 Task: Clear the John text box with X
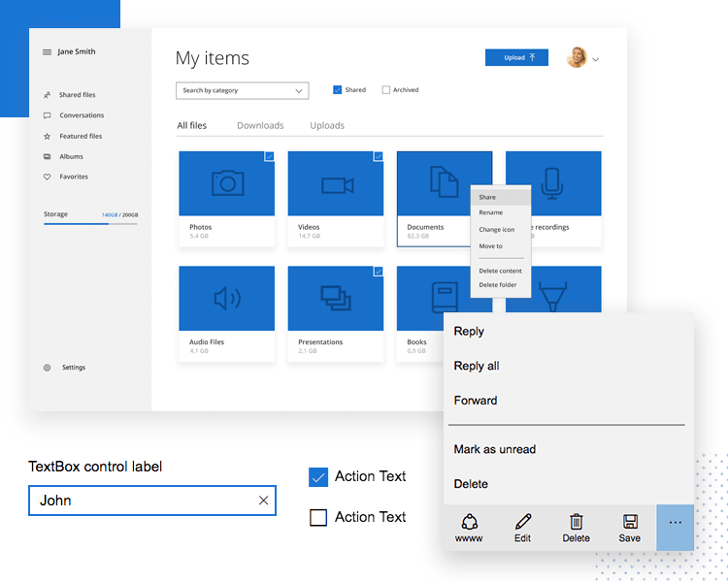[263, 501]
